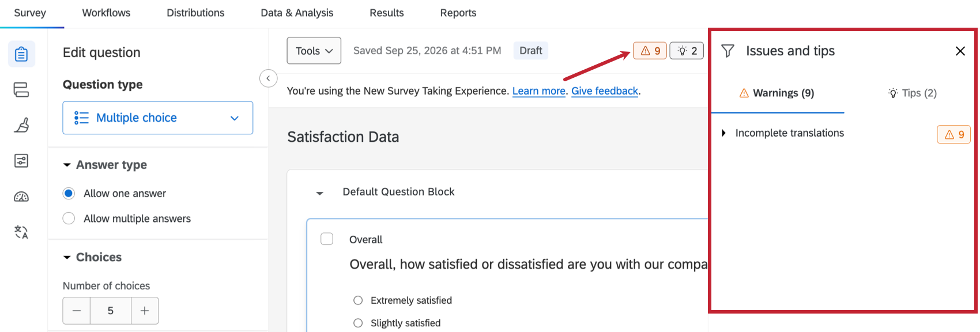Open the Translations sidebar icon
Viewport: 980px width, 332px height.
click(21, 232)
